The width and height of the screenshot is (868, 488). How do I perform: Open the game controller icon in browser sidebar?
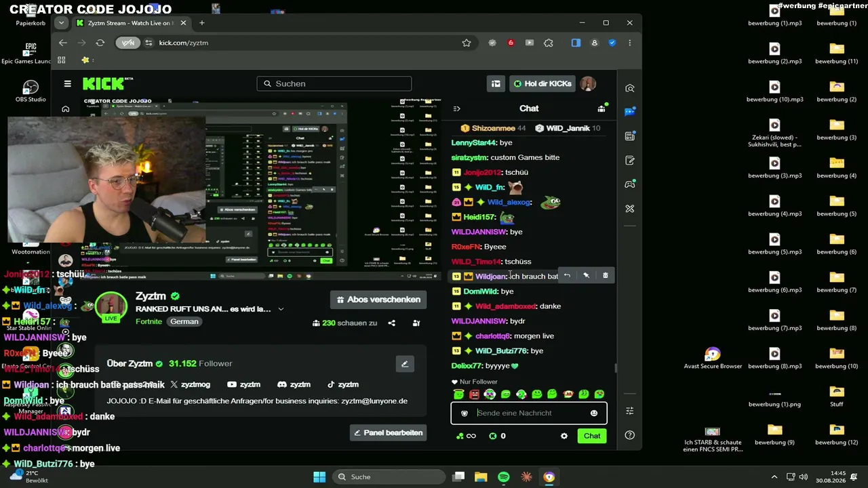(x=630, y=184)
